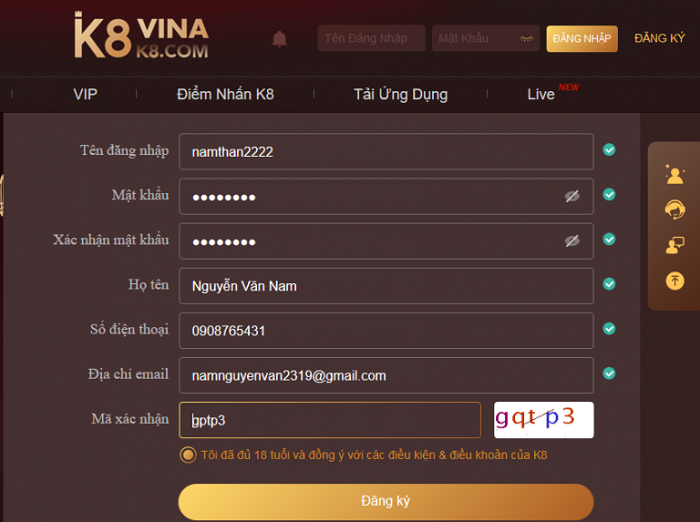Open the live chat agent icon
This screenshot has width=700, height=522.
675,245
